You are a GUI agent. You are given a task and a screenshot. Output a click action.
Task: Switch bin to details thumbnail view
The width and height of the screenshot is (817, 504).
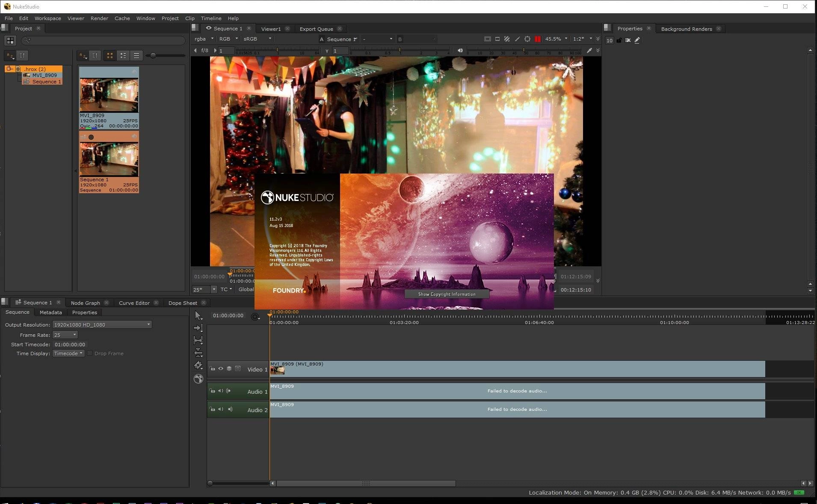123,56
